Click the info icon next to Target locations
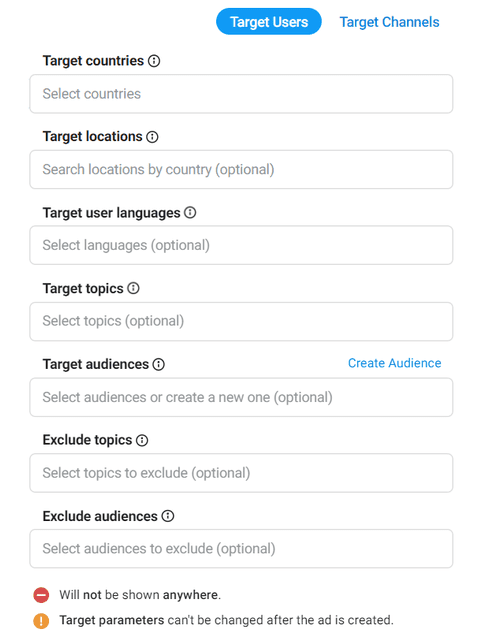This screenshot has width=488, height=644. tap(152, 137)
